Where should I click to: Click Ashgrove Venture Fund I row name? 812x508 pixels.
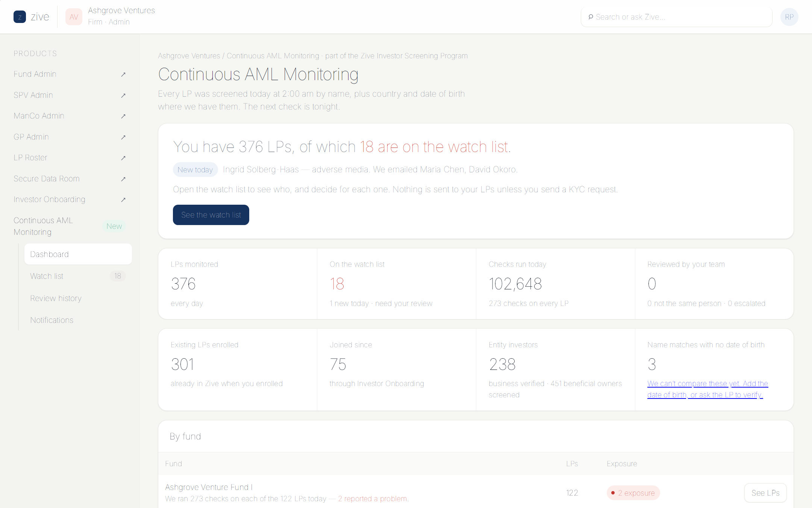pos(209,487)
